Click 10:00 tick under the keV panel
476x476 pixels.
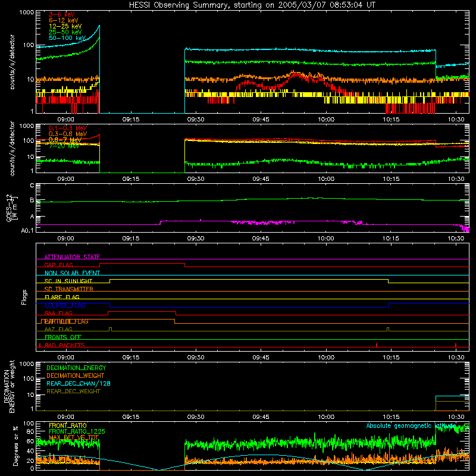coord(326,120)
